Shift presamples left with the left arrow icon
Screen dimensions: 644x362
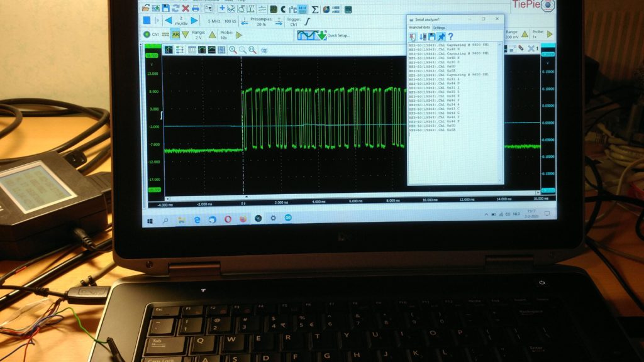pos(245,21)
